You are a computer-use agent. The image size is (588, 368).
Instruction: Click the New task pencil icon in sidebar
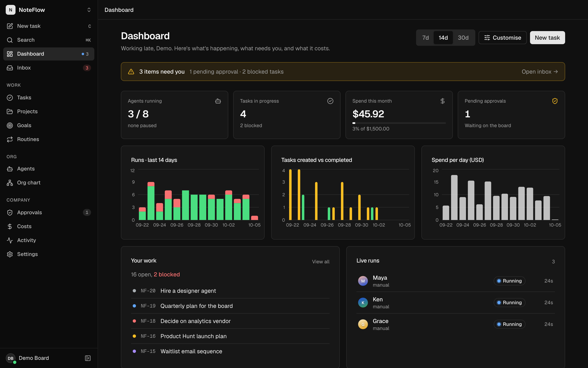tap(10, 26)
